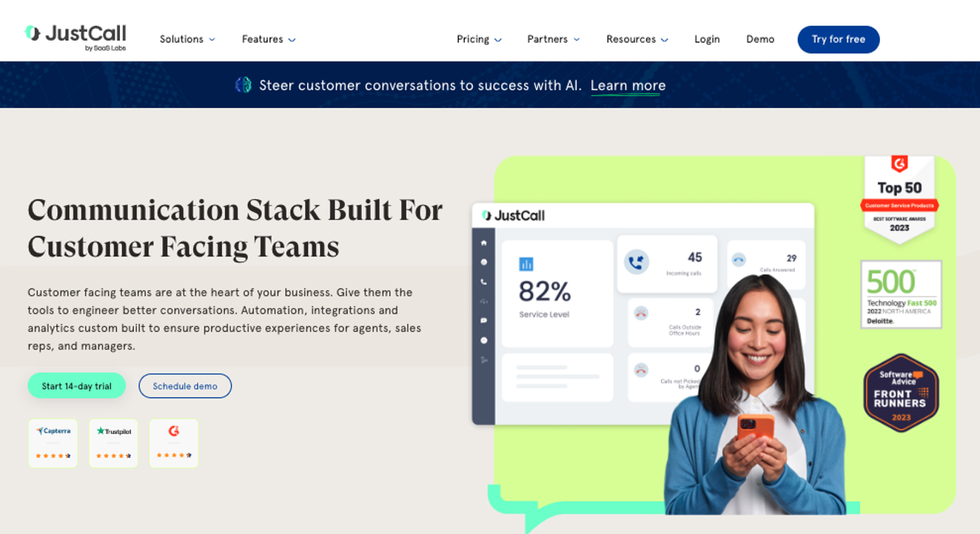The image size is (980, 534).
Task: Open the Partners menu
Action: (553, 39)
